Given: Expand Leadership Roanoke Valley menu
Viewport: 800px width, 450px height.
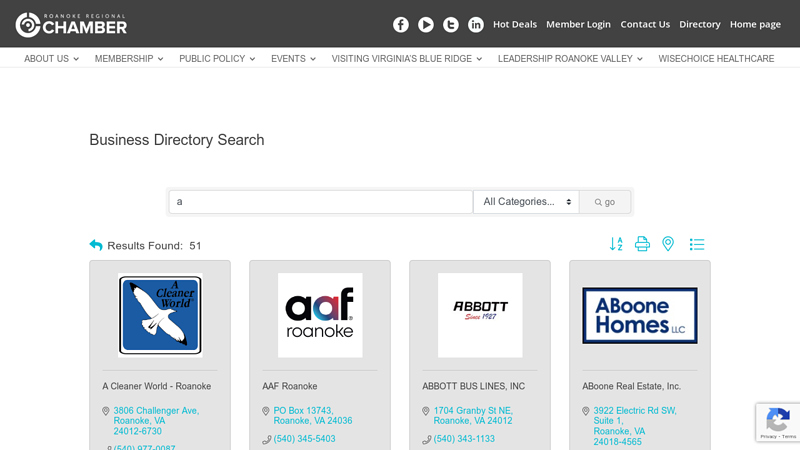Looking at the screenshot, I should (x=570, y=59).
